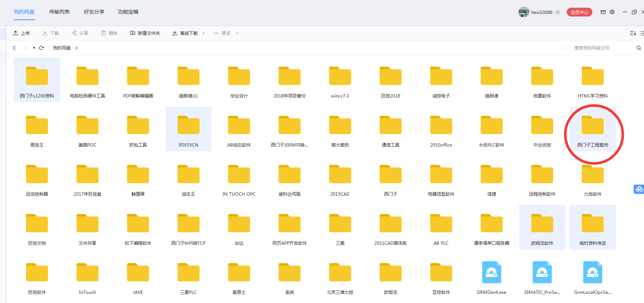Screen dimensions: 644x303
Task: Click the crown membership icon
Action: pos(558,12)
